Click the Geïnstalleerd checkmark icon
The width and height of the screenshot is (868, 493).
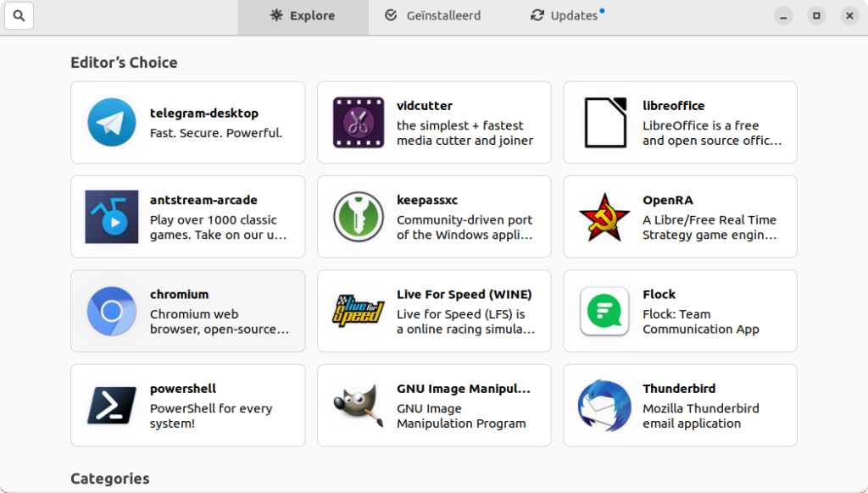[391, 15]
